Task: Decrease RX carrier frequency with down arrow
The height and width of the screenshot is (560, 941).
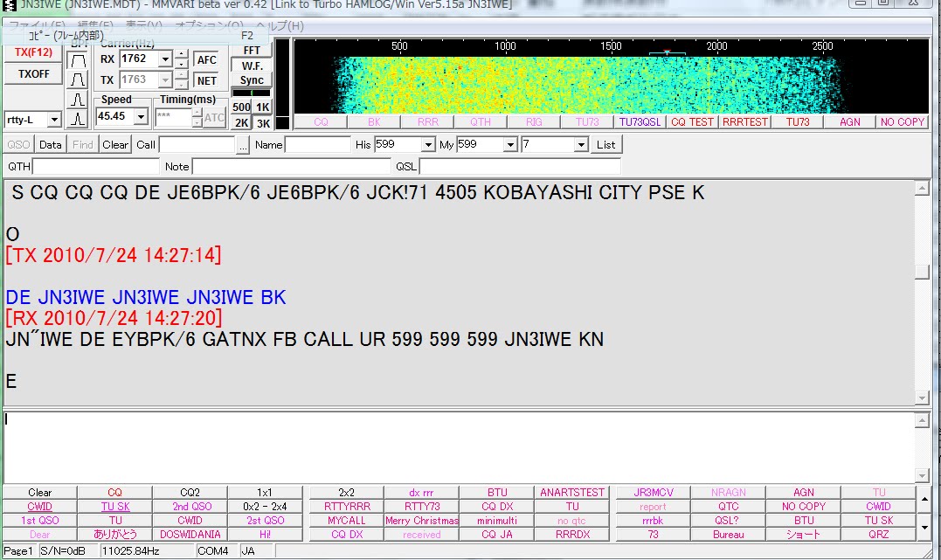Action: pyautogui.click(x=182, y=64)
